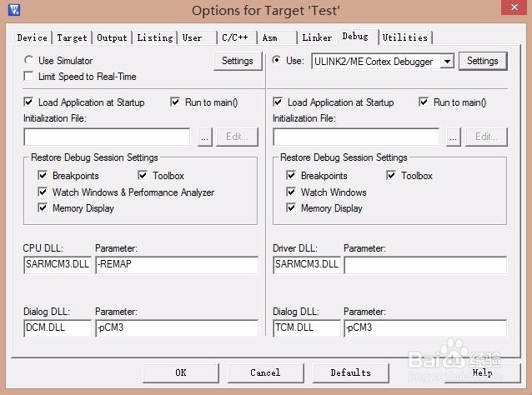This screenshot has width=532, height=395.
Task: Click the Driver DLL field SARMCM3.DLL
Action: click(306, 264)
